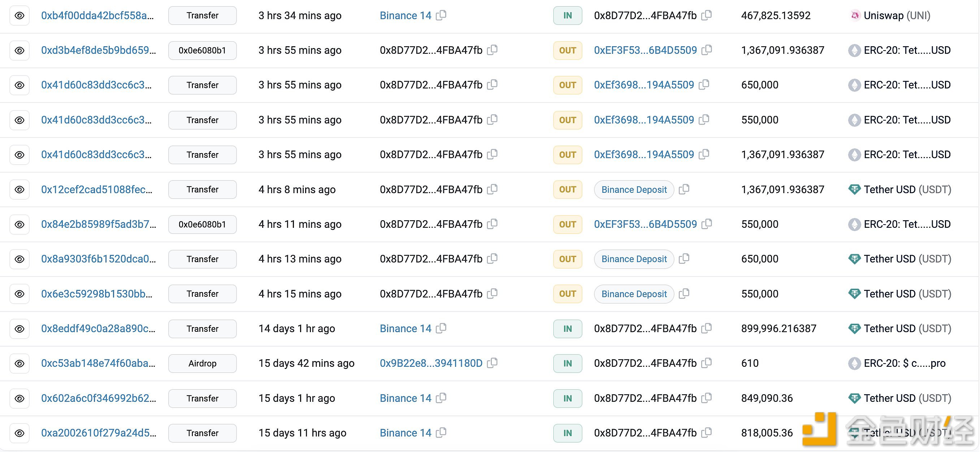Open Binance Deposit label in 650,000 row
980x452 pixels.
(634, 259)
